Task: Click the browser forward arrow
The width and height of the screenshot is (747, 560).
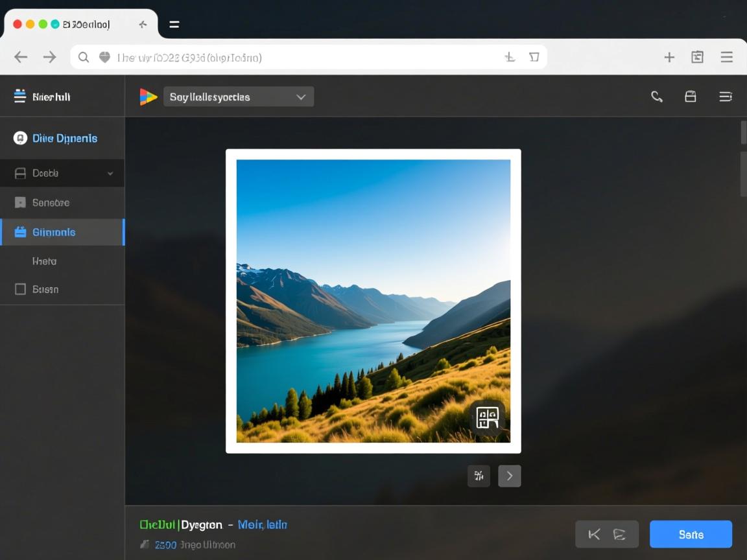Action: [x=50, y=57]
